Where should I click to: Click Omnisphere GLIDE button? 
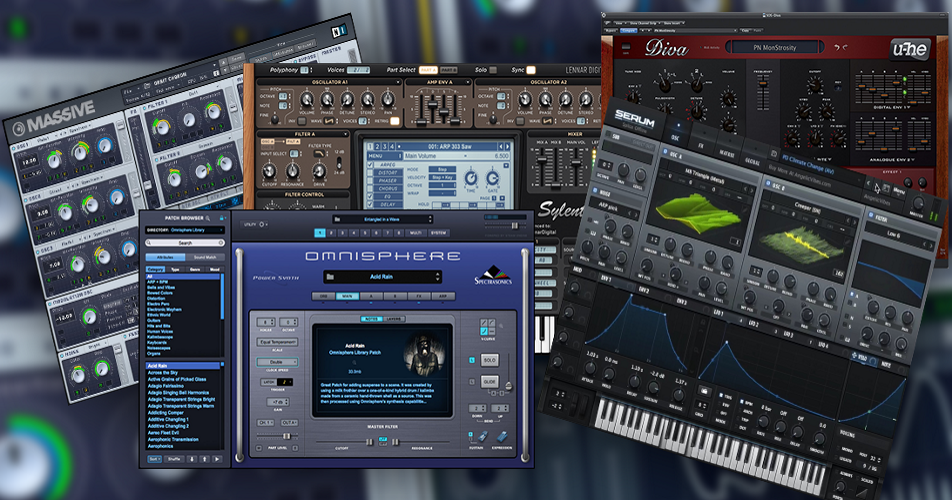coord(489,382)
